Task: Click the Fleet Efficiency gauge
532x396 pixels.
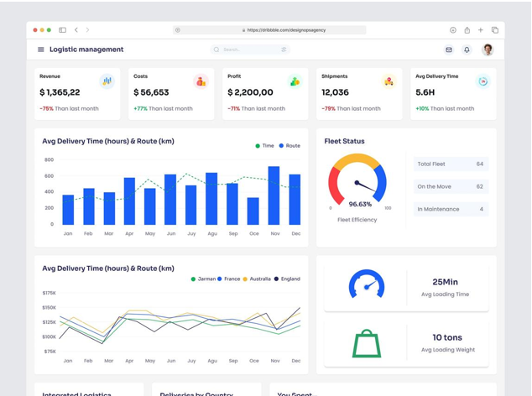Action: pos(357,180)
